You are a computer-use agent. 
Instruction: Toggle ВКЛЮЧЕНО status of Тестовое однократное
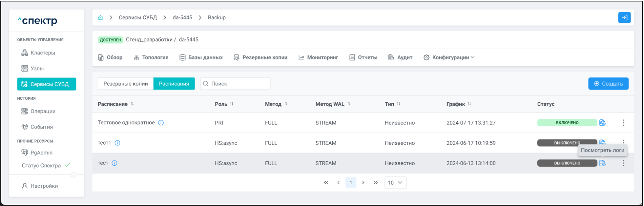[567, 123]
